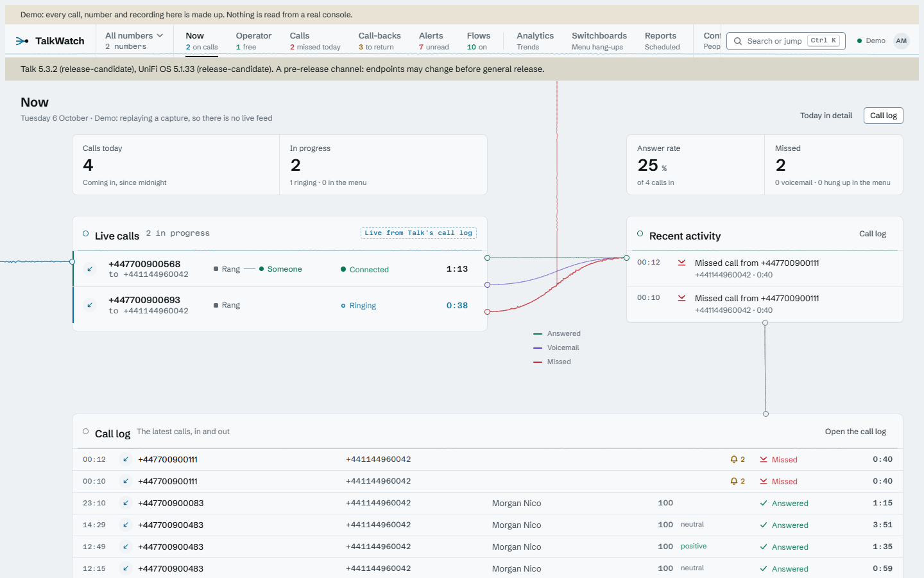Screen dimensions: 924x578
Task: Click the TalkWatch logo icon
Action: click(22, 41)
